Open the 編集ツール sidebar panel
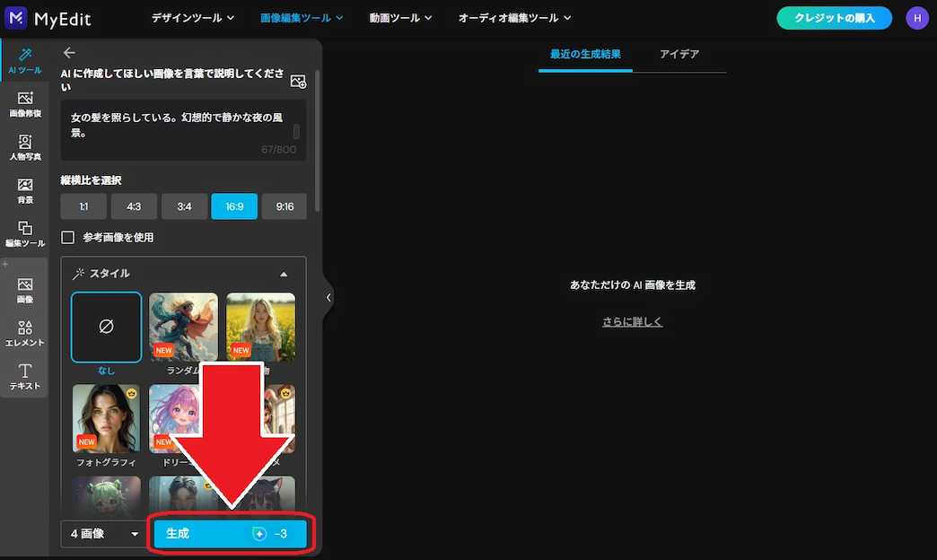Screen dimensions: 937x560 click(x=24, y=233)
